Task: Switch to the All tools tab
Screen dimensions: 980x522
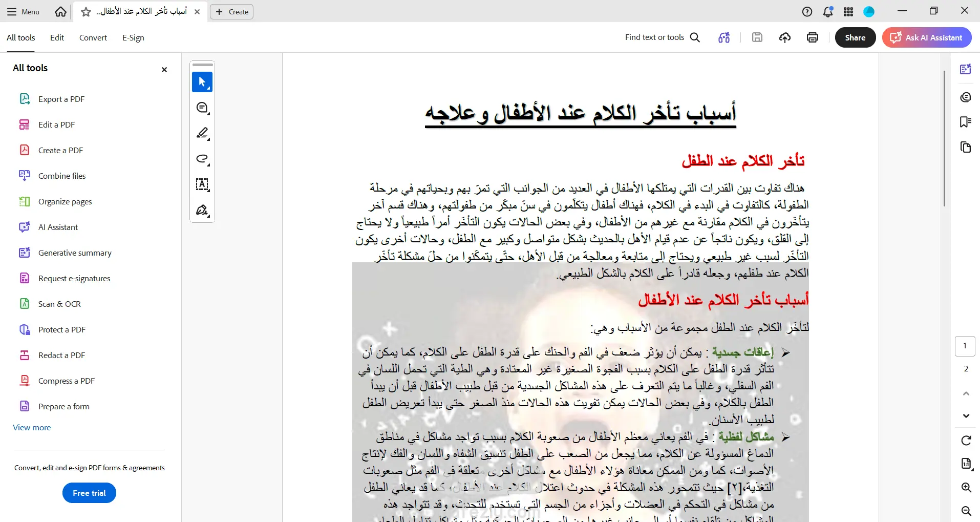Action: point(20,37)
